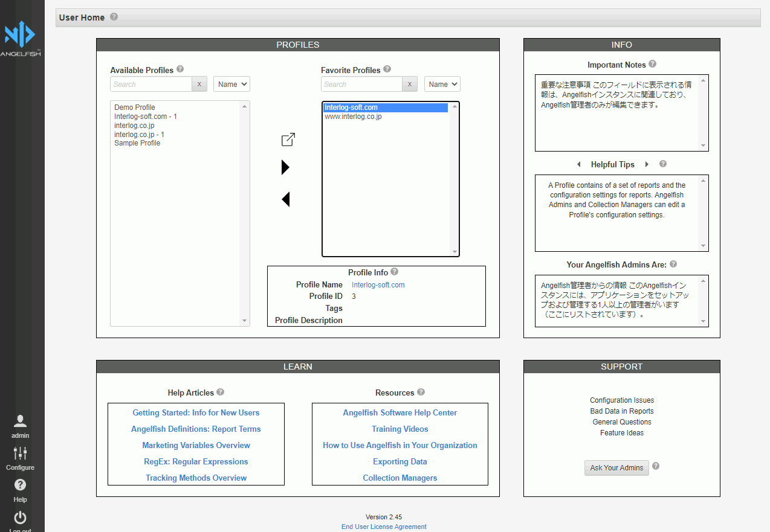Click the help icon beside Resources
The width and height of the screenshot is (770, 532).
pyautogui.click(x=421, y=392)
